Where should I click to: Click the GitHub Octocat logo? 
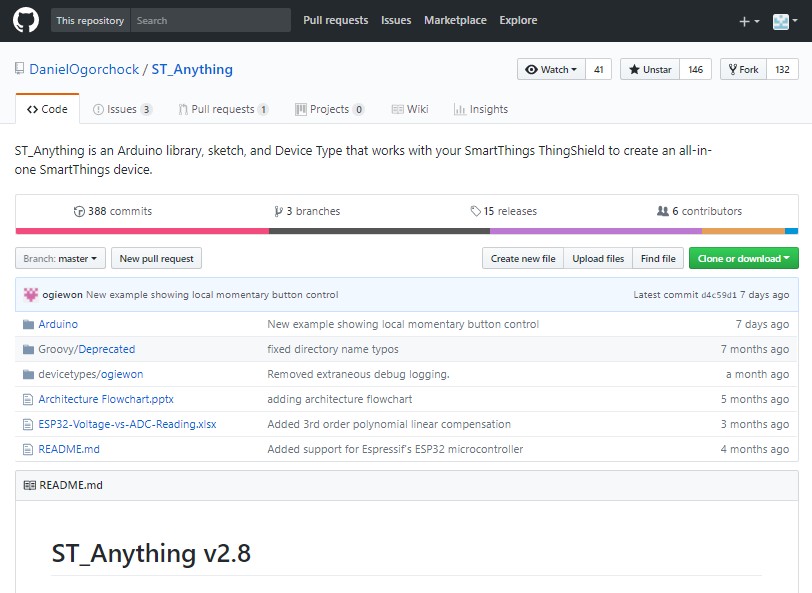[26, 21]
